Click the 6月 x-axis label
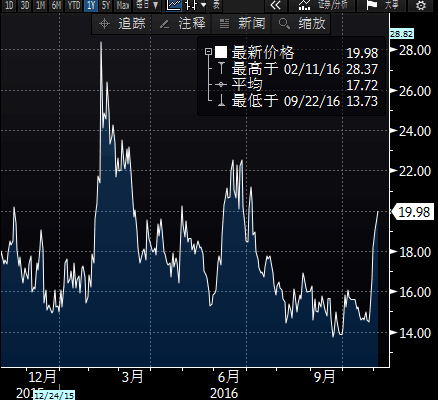 click(228, 377)
